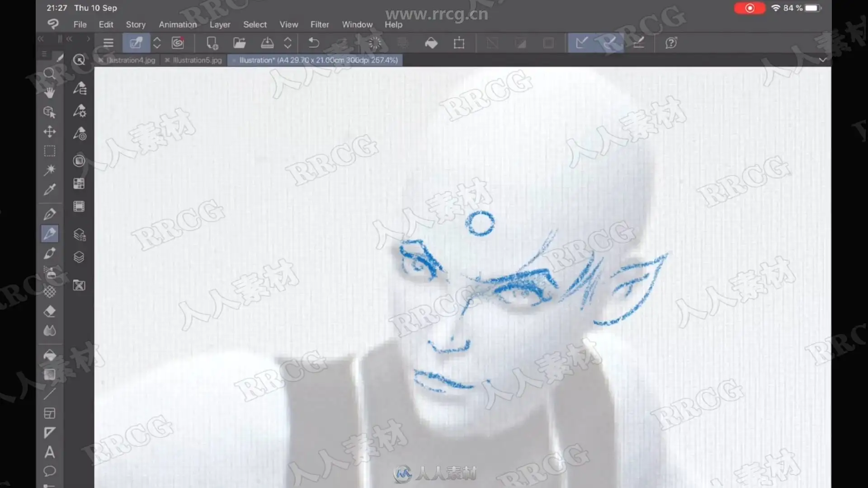Expand the canvas tabs dropdown chevron
Viewport: 868px width, 488px height.
[822, 60]
